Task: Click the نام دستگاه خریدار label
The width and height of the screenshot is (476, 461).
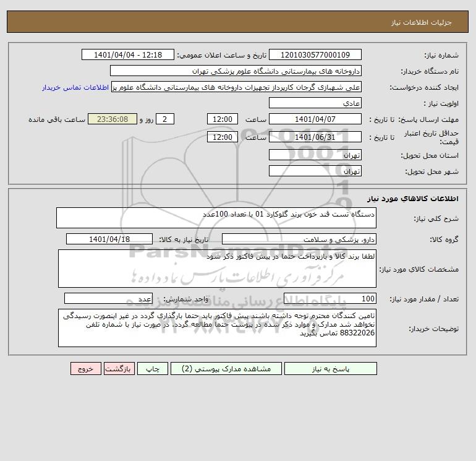Action: [430, 71]
